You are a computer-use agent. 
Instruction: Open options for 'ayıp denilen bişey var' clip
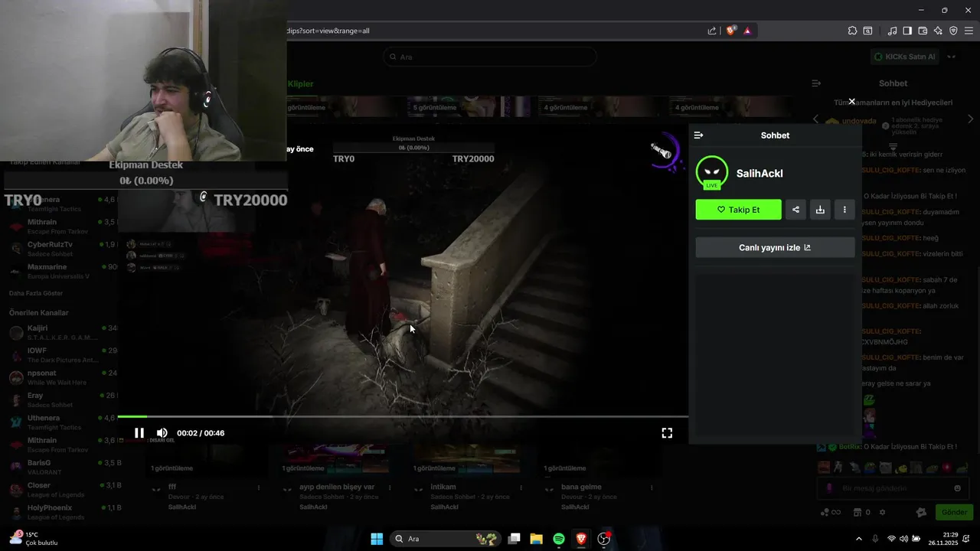pyautogui.click(x=390, y=487)
